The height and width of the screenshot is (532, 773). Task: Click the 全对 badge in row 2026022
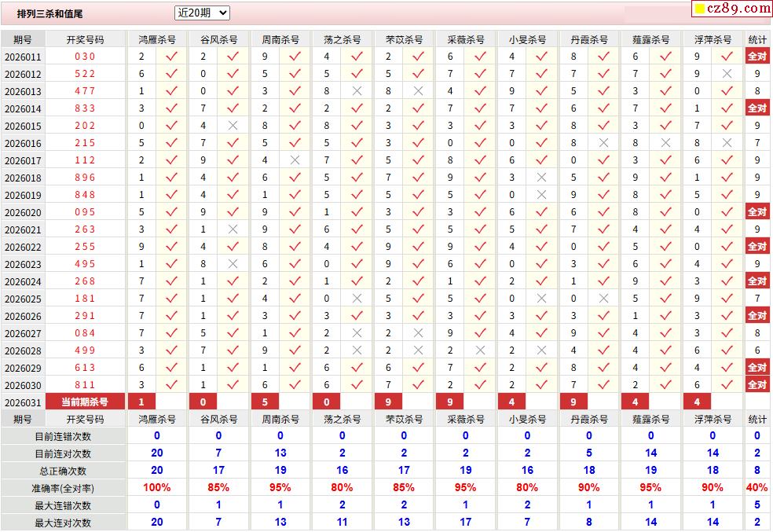tap(757, 247)
